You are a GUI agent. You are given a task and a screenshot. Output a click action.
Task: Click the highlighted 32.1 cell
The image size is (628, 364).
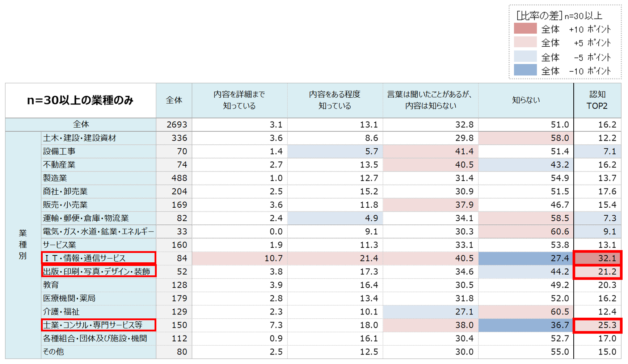[x=597, y=258]
